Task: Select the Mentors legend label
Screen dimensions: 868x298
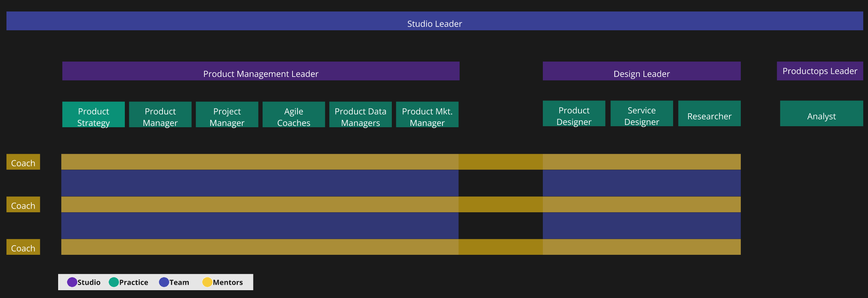Action: pos(228,282)
